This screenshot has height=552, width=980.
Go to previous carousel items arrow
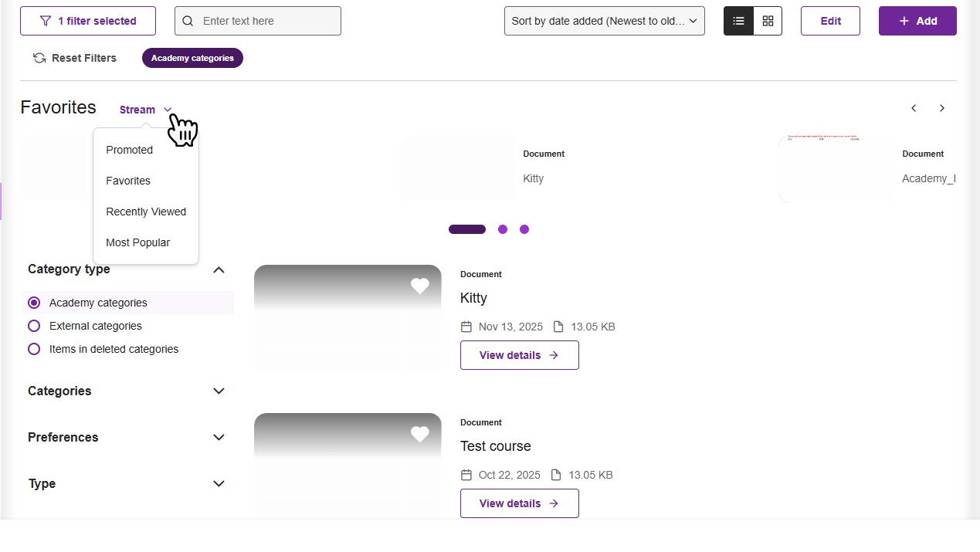pos(914,108)
